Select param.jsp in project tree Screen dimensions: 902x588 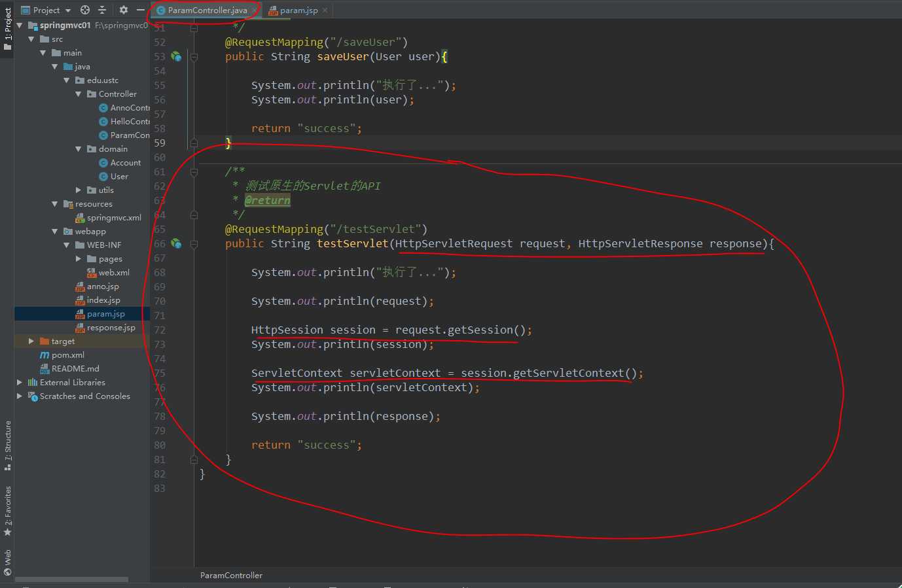[x=100, y=313]
